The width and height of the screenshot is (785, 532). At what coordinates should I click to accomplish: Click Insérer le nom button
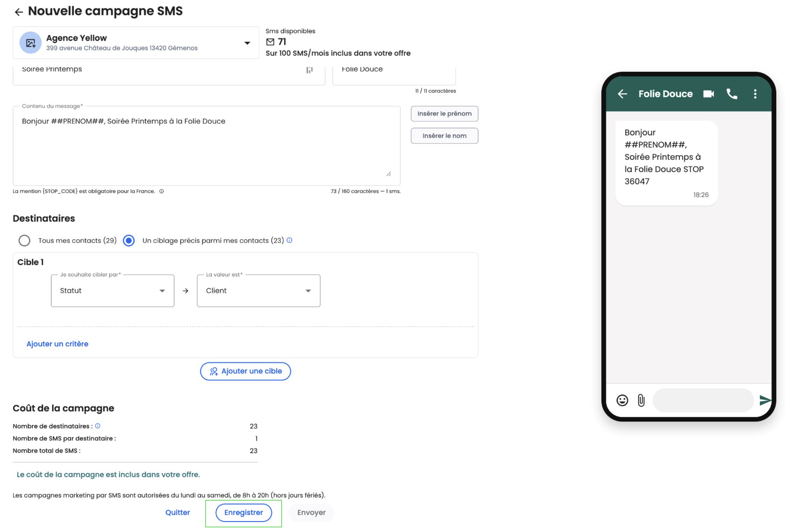pyautogui.click(x=444, y=136)
